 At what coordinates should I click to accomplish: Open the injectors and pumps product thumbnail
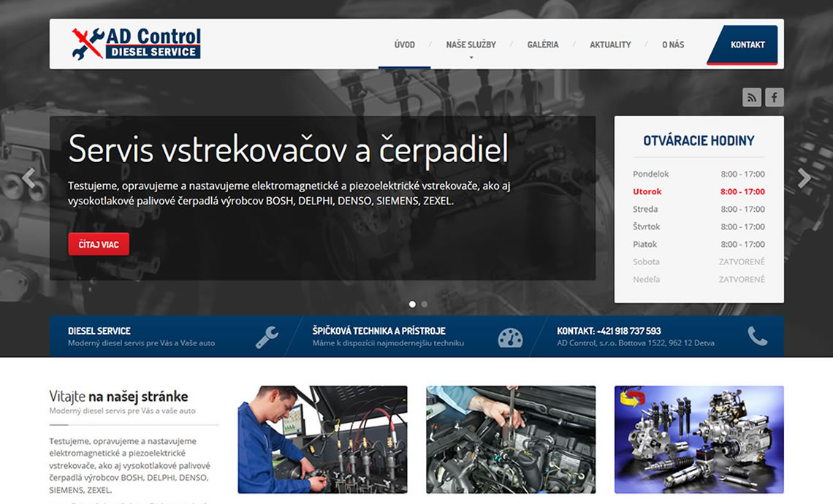coord(699,440)
